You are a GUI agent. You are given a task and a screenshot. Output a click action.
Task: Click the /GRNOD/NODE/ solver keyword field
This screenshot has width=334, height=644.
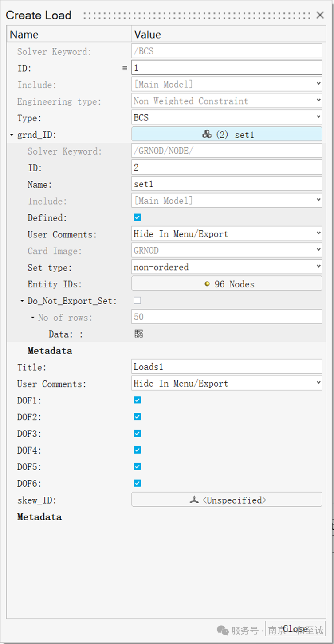pos(227,151)
